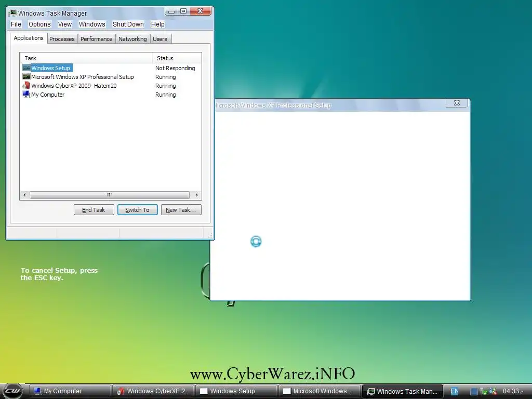Open the Options menu

39,24
